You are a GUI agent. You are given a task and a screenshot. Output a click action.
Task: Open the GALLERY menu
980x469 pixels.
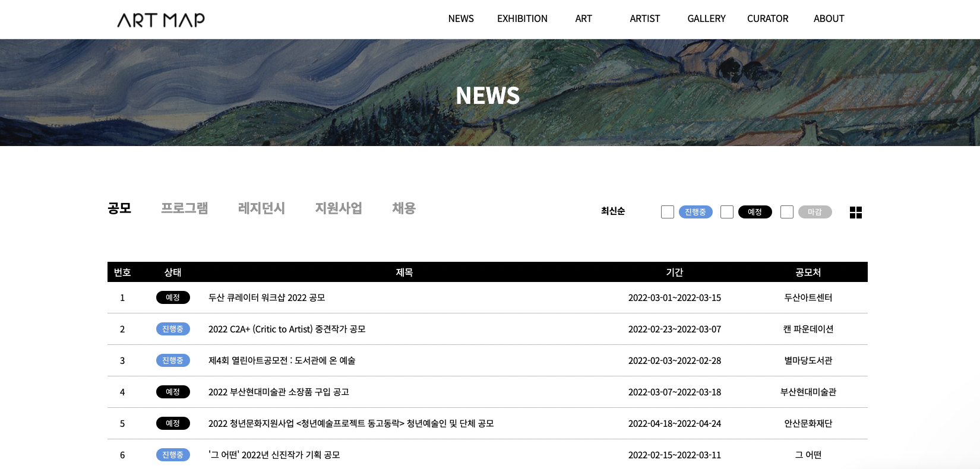(x=706, y=18)
